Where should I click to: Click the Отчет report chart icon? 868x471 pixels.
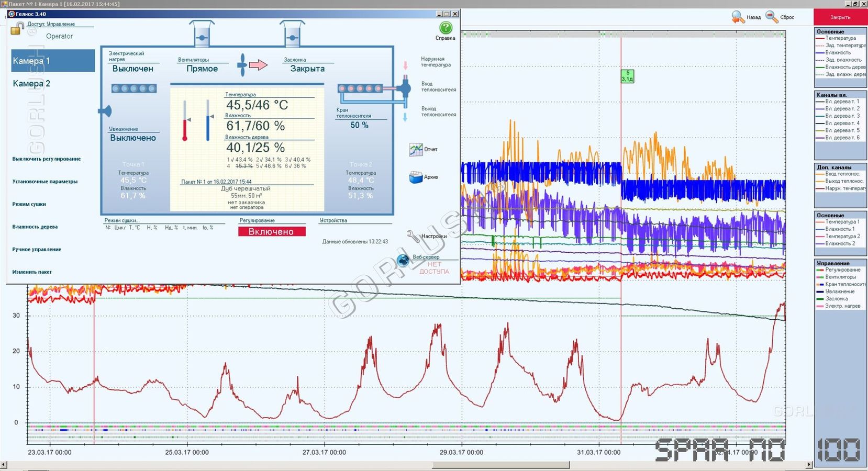click(416, 150)
